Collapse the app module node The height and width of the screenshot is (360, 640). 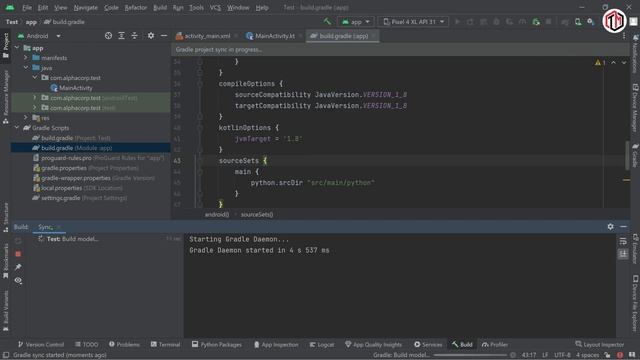coord(17,48)
